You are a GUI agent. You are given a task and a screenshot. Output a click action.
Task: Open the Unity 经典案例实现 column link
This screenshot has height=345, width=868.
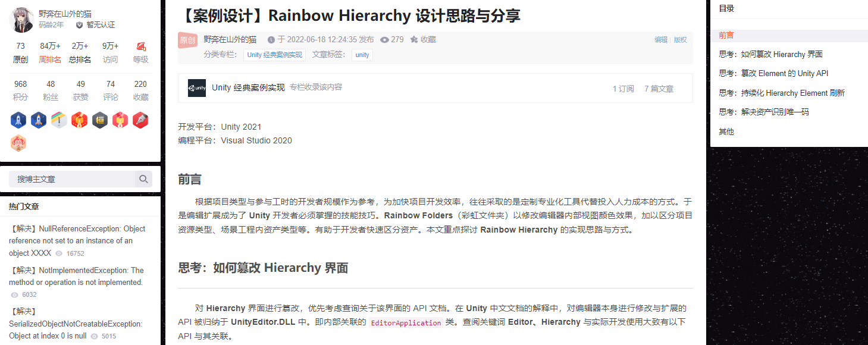[274, 55]
